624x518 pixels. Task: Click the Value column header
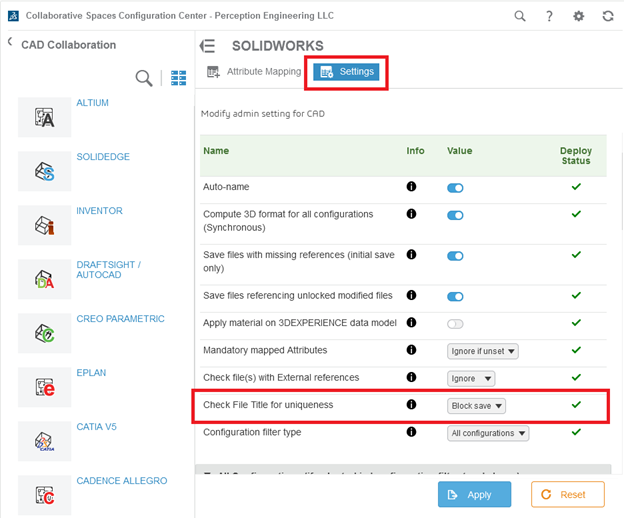point(460,151)
